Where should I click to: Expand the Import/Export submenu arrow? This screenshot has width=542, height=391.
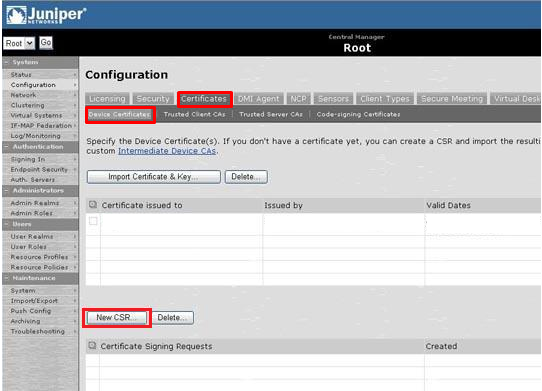tap(75, 301)
